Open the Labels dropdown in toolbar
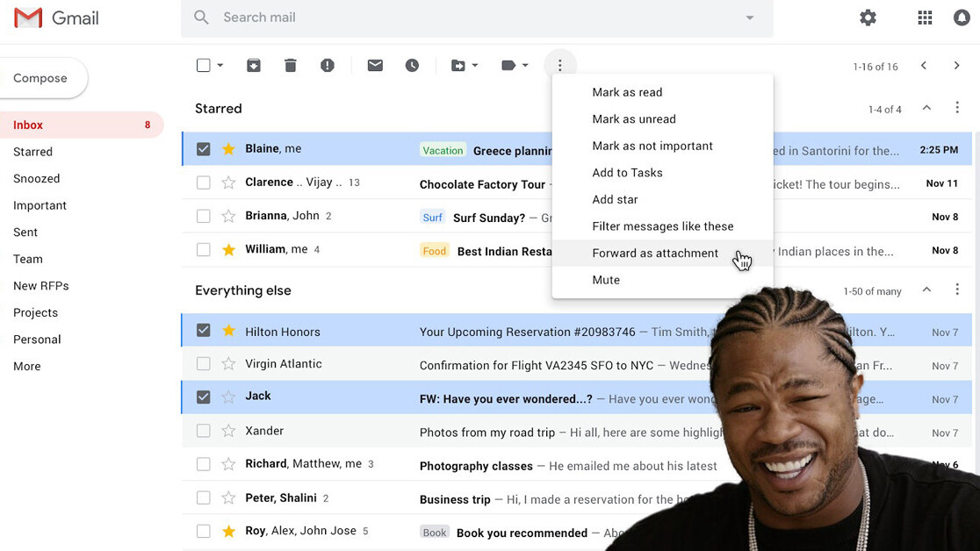 (x=514, y=66)
